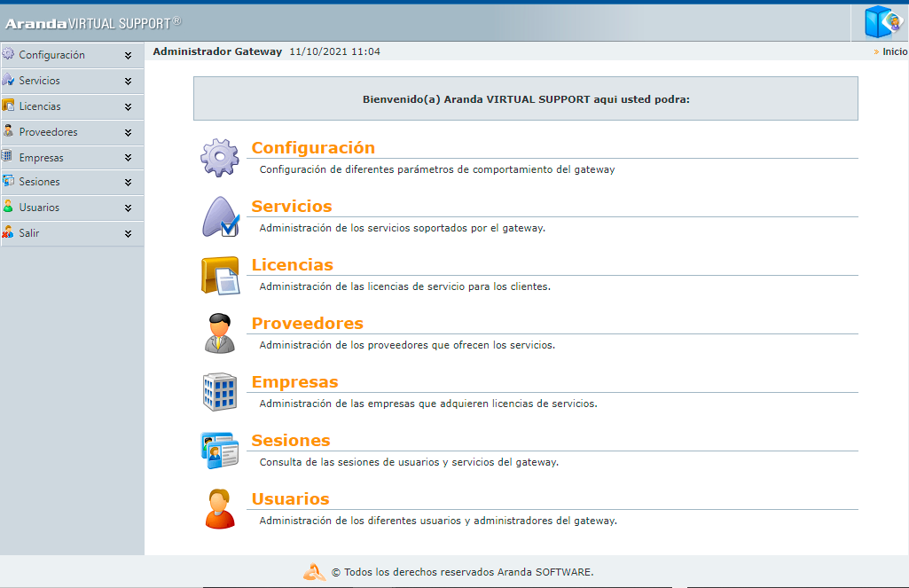Click the blue cube icon in header
The width and height of the screenshot is (909, 588).
click(883, 21)
